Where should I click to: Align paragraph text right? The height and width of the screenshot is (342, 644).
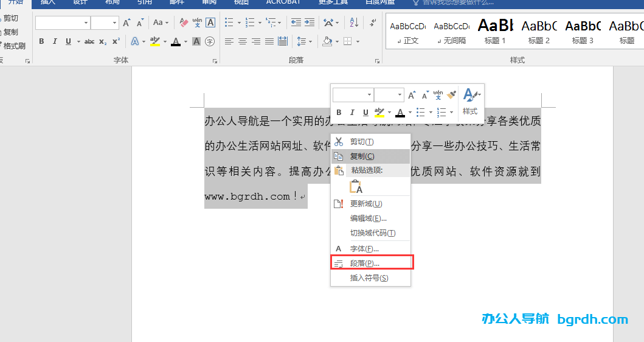click(256, 41)
